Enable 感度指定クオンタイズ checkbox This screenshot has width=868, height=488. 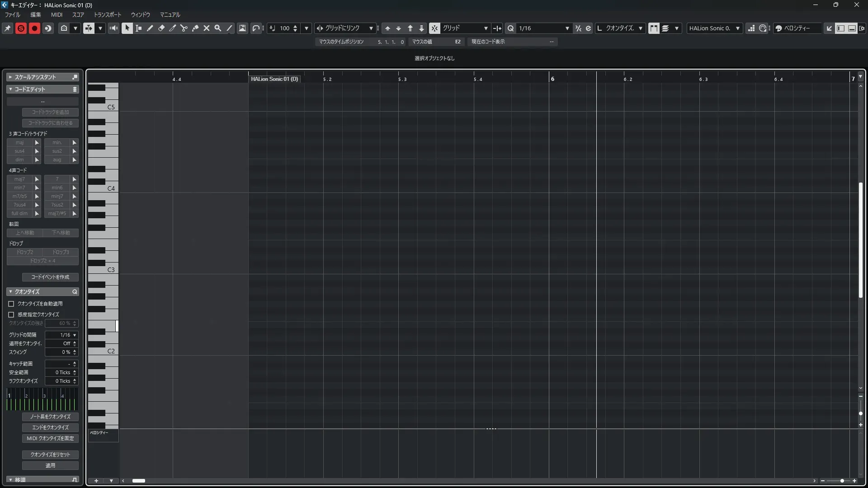pos(11,314)
